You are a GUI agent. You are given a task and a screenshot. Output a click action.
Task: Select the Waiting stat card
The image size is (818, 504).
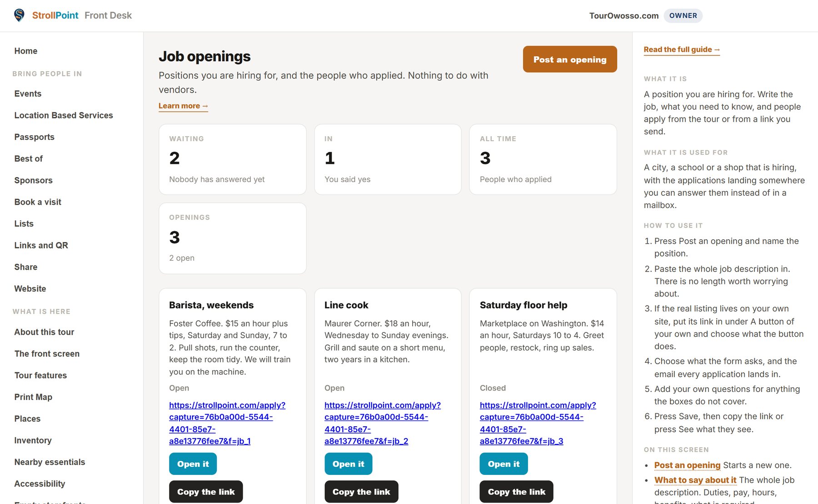pyautogui.click(x=233, y=159)
